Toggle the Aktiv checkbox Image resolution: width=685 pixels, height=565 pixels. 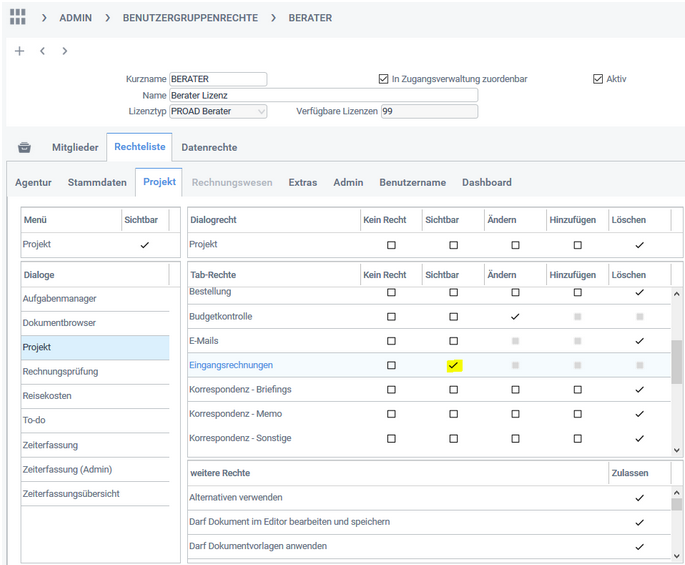click(598, 79)
